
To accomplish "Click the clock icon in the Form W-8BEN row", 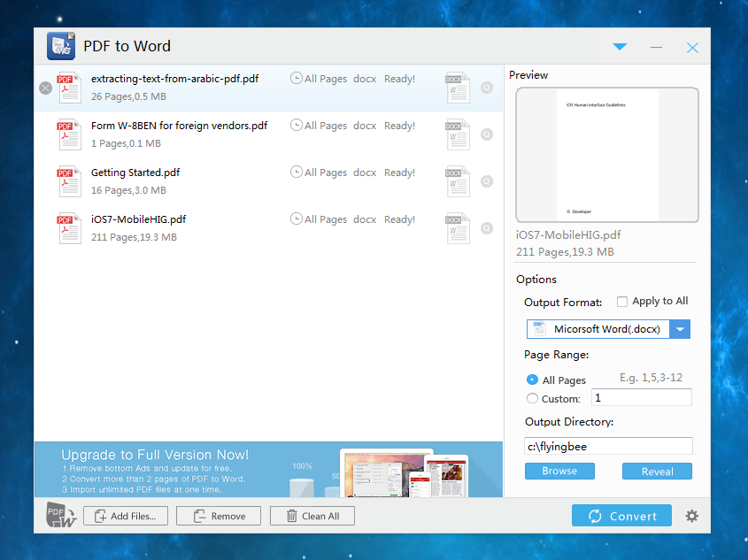I will coord(297,125).
